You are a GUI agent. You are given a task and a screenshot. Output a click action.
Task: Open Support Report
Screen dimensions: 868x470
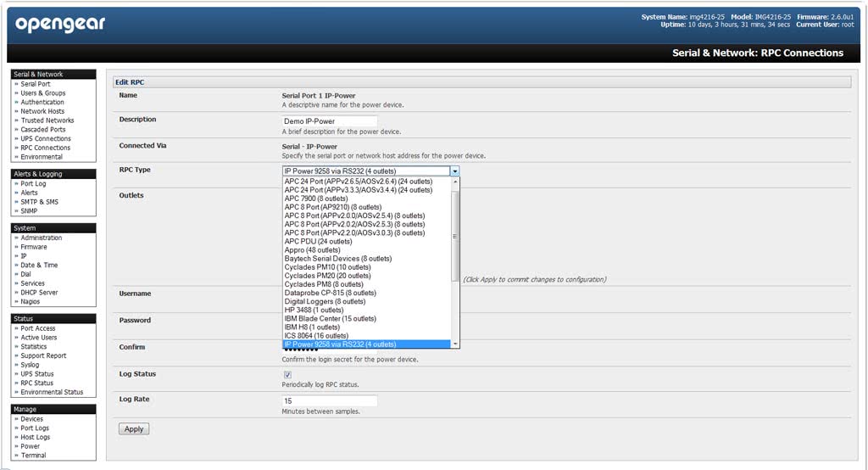tap(43, 355)
